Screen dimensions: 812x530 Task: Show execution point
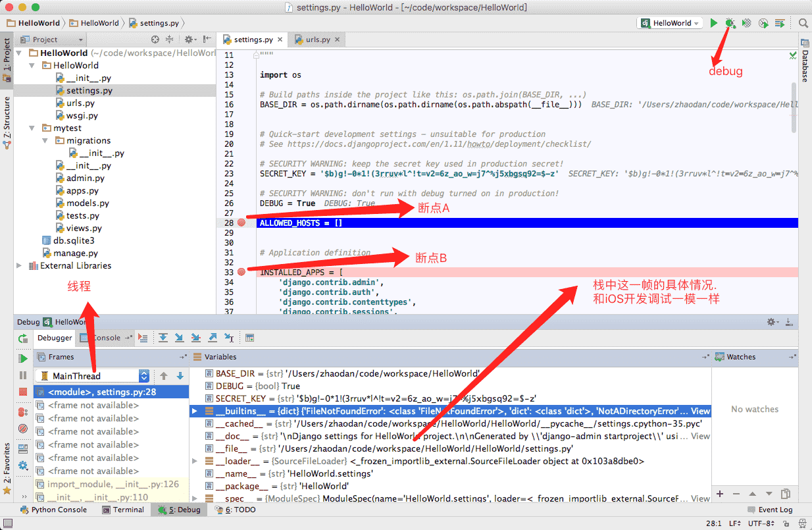point(143,338)
